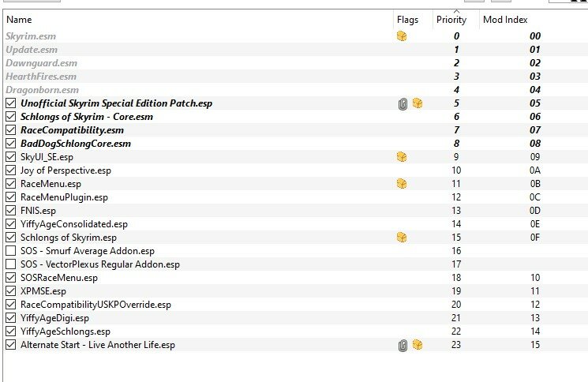Click mod index 0A for Joy of Perspective.esp

(x=535, y=170)
